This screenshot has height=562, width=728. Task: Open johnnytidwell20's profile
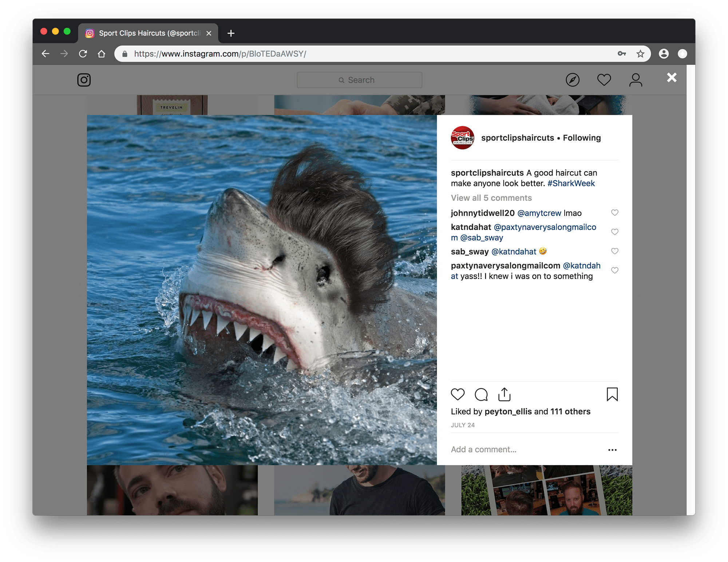point(483,213)
